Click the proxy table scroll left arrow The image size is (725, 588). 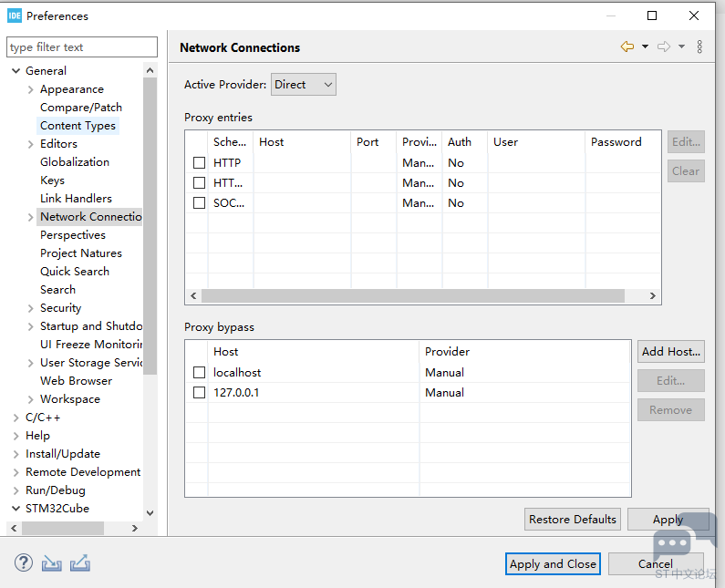(x=193, y=296)
